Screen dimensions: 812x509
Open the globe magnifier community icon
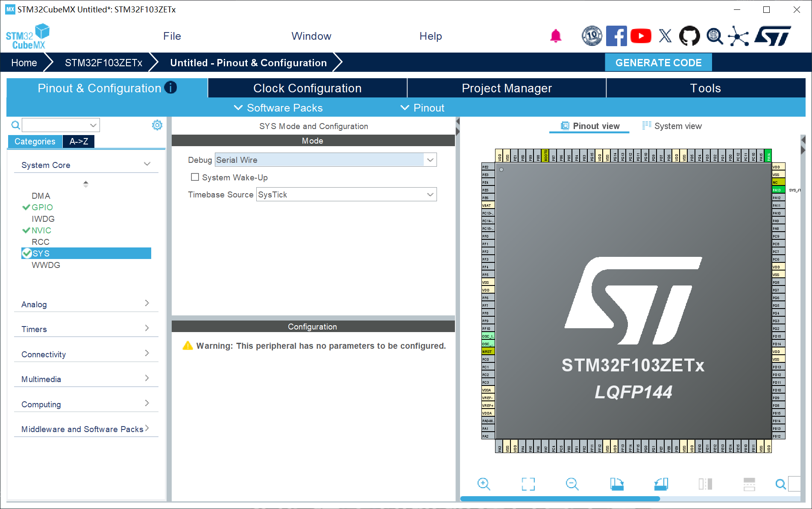[714, 36]
